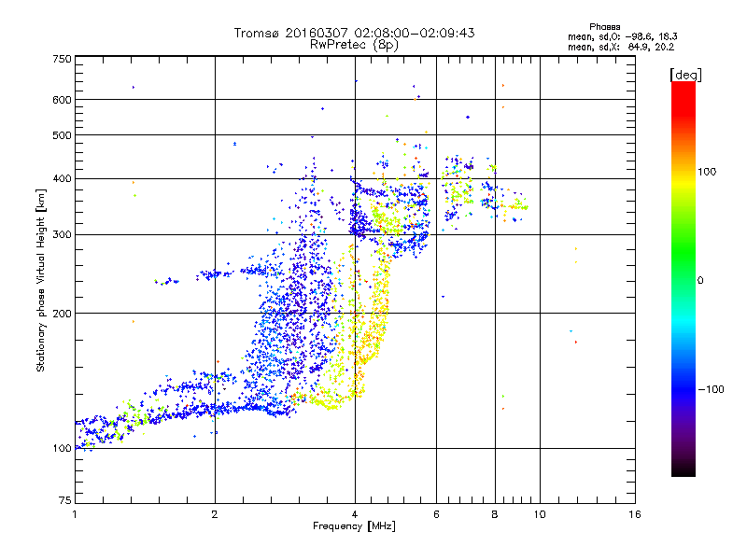This screenshot has height=560, width=747.
Task: Click the 'mean, sd,X: 84.9, 20.2' statistic
Action: pos(621,47)
